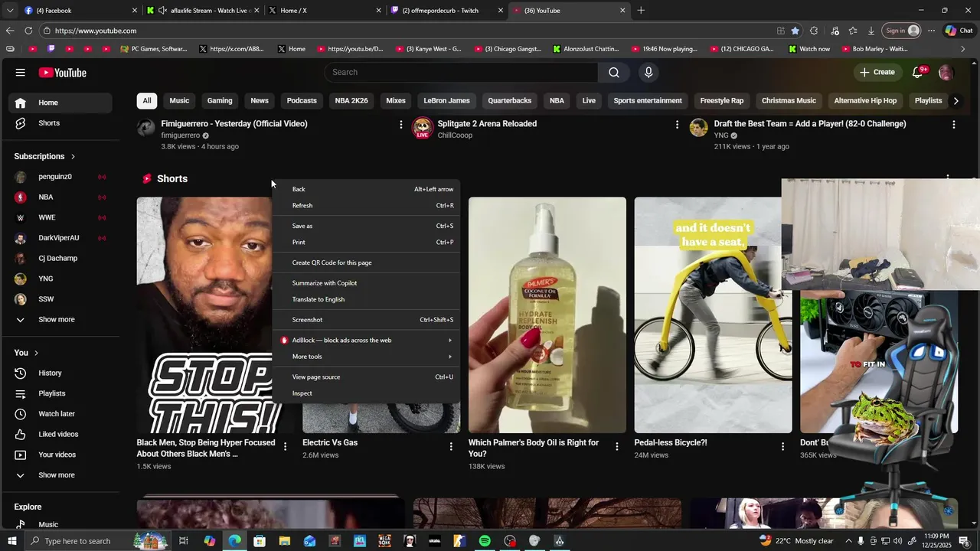Image resolution: width=980 pixels, height=551 pixels.
Task: Select Summarize with Copilot
Action: click(x=366, y=283)
